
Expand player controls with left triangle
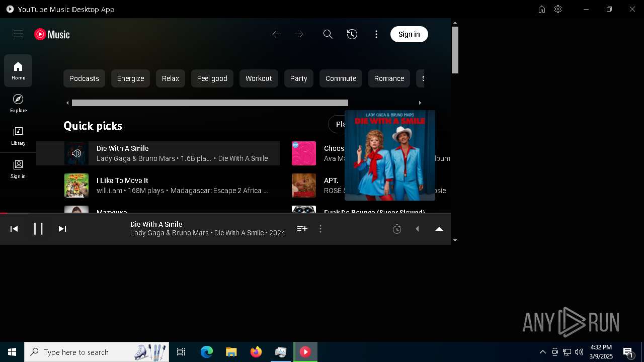point(417,229)
